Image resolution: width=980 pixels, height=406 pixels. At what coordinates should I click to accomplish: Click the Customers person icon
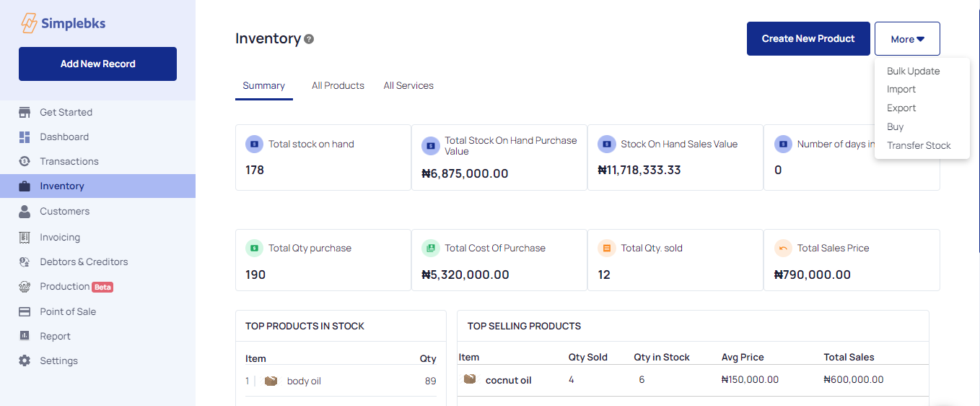click(x=25, y=211)
